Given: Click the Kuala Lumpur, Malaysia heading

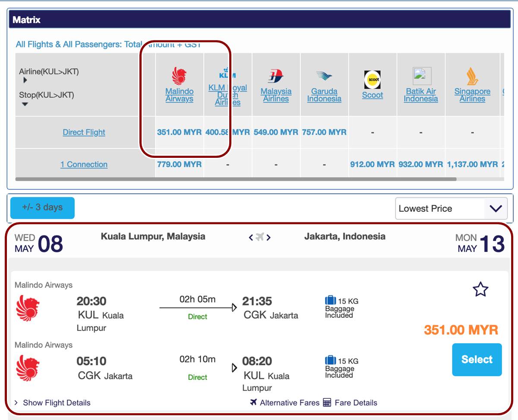Looking at the screenshot, I should [x=153, y=236].
